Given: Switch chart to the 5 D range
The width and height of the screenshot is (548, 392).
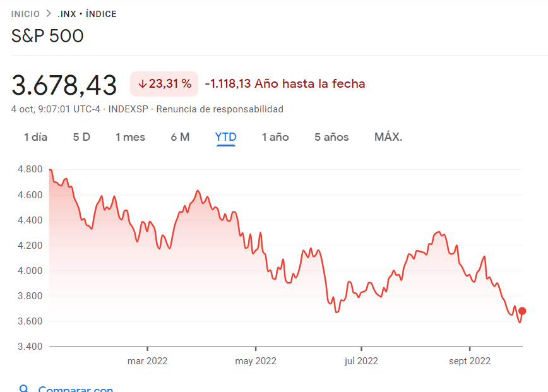Looking at the screenshot, I should pyautogui.click(x=81, y=137).
